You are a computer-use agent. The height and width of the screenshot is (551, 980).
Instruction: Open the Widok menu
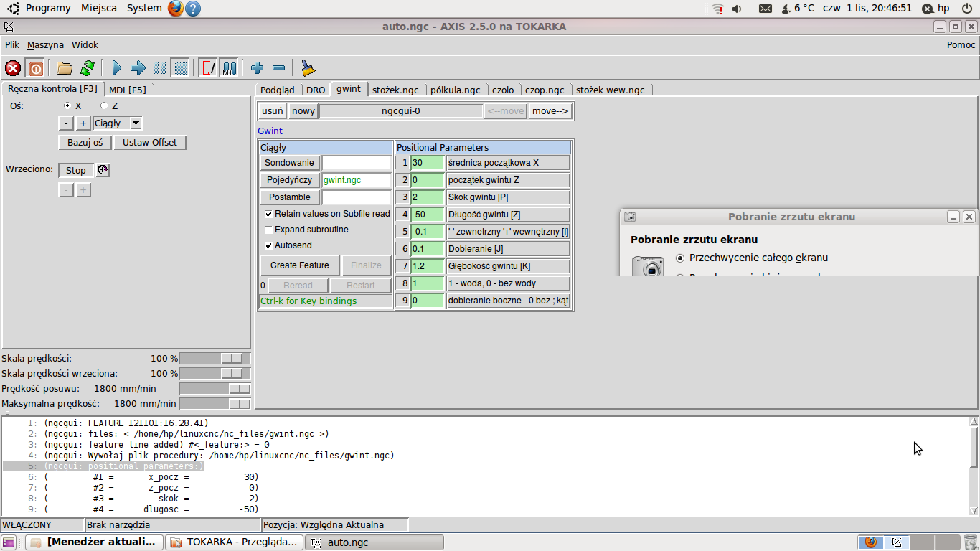(x=85, y=44)
